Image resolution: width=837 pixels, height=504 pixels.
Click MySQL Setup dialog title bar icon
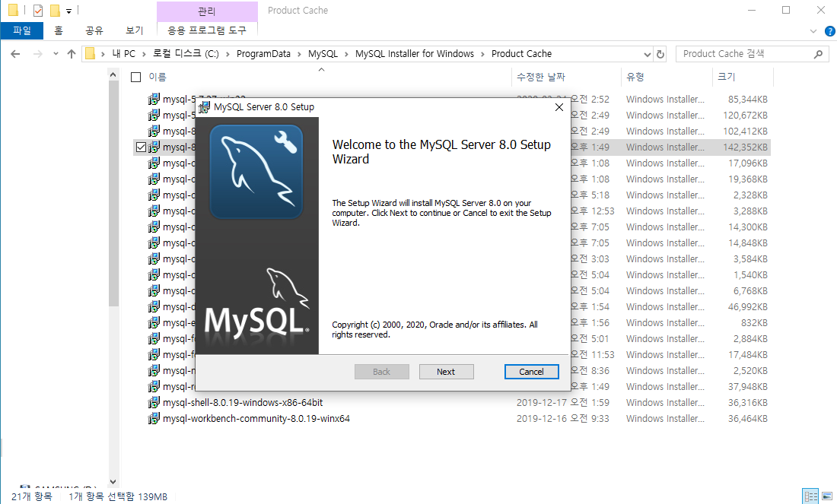click(x=204, y=107)
